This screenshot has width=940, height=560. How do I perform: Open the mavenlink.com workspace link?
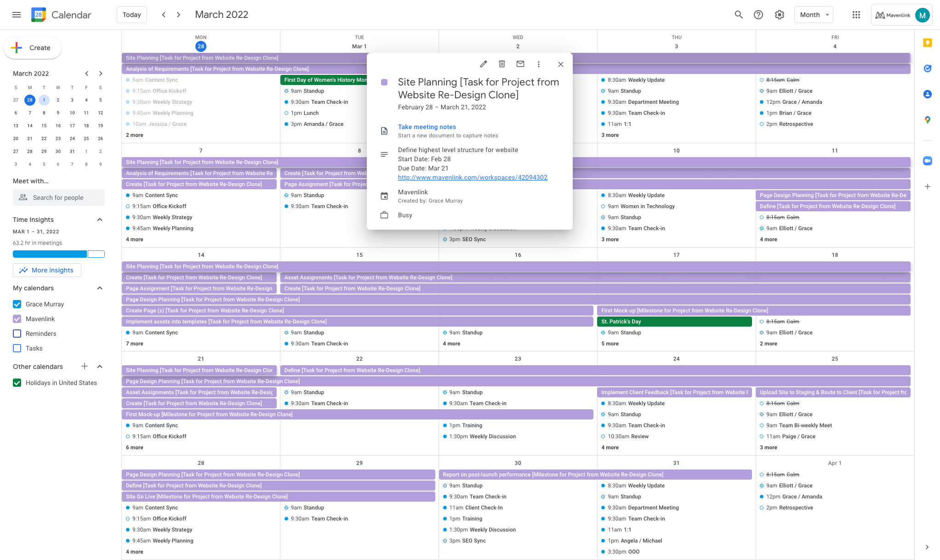[x=473, y=177]
